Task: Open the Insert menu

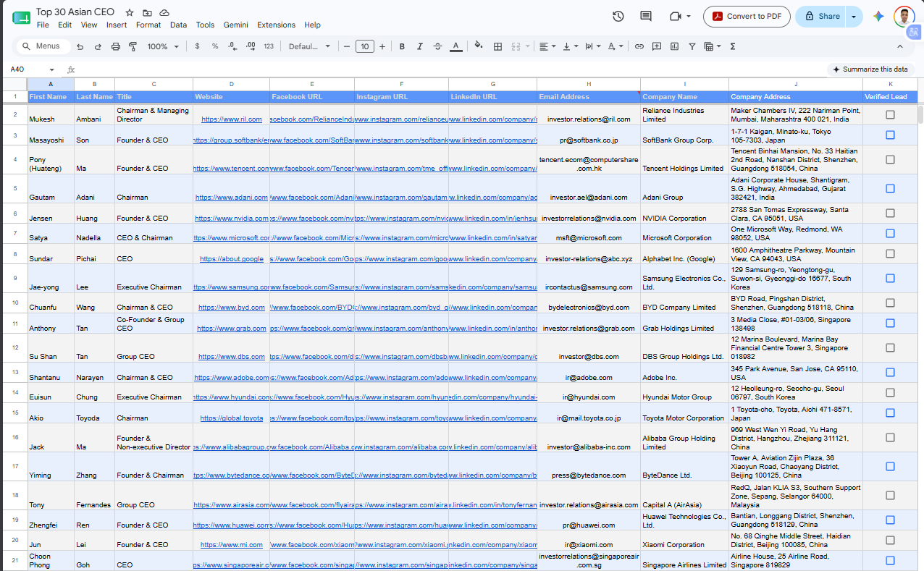Action: (x=117, y=25)
